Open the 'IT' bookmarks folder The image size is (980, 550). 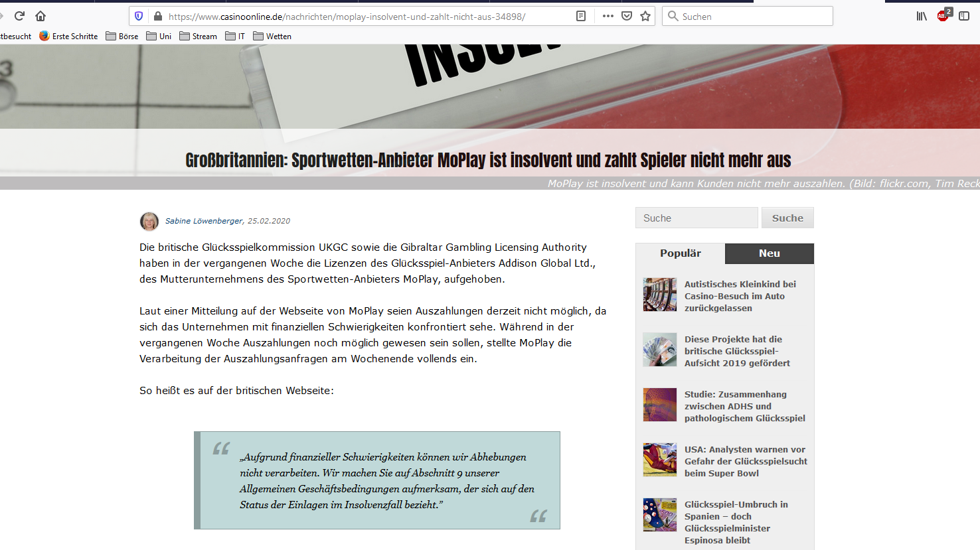235,36
